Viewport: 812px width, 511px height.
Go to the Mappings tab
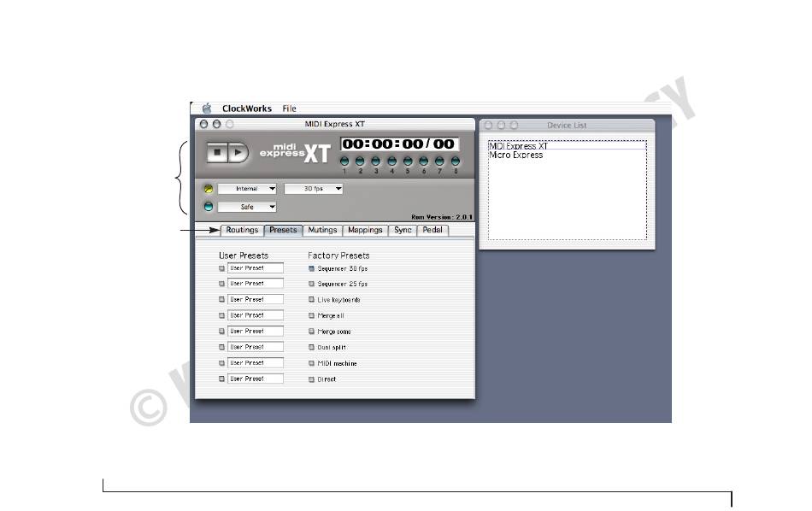click(365, 230)
